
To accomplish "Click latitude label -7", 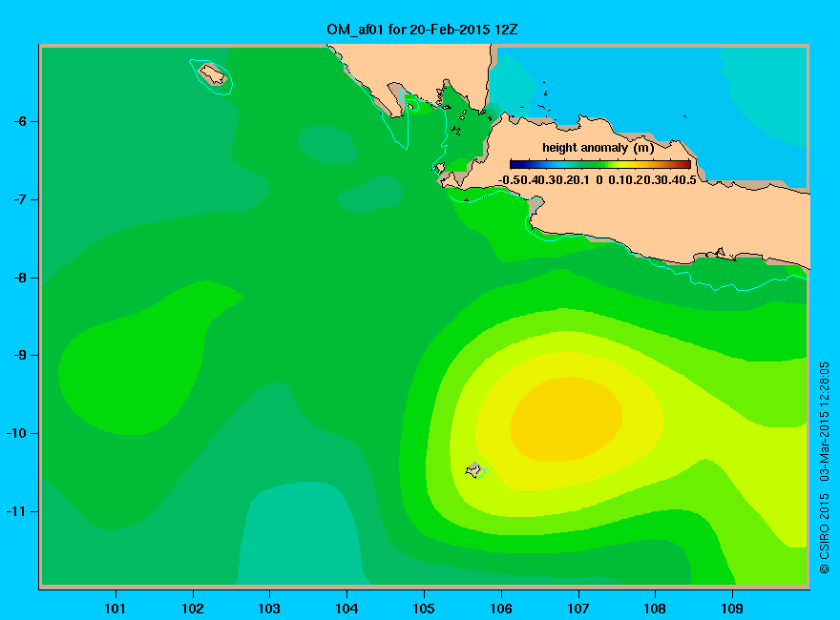I will (20, 199).
